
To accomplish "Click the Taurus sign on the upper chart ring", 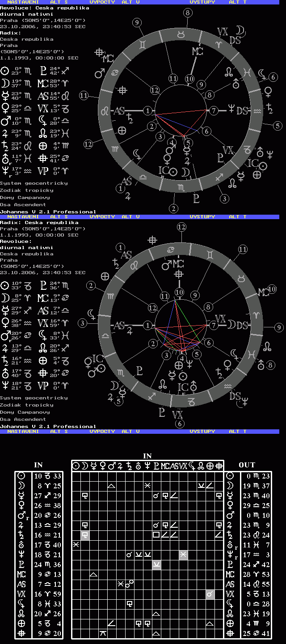I will point(181,34).
